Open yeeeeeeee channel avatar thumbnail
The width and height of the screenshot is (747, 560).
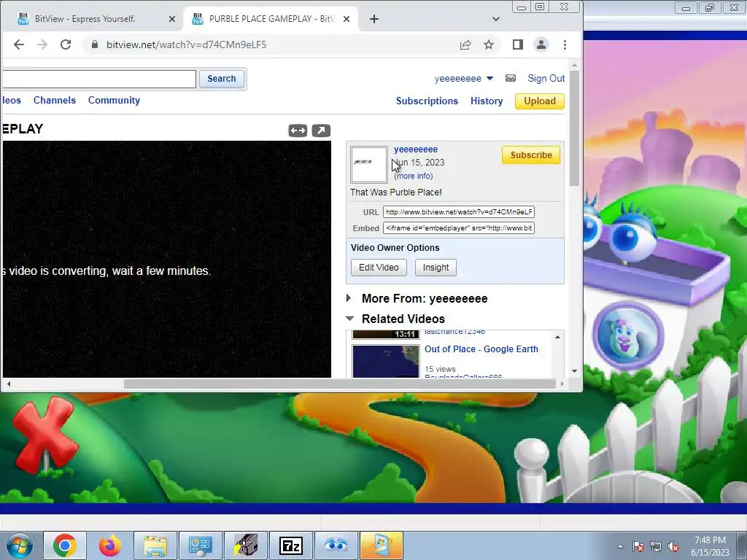369,165
